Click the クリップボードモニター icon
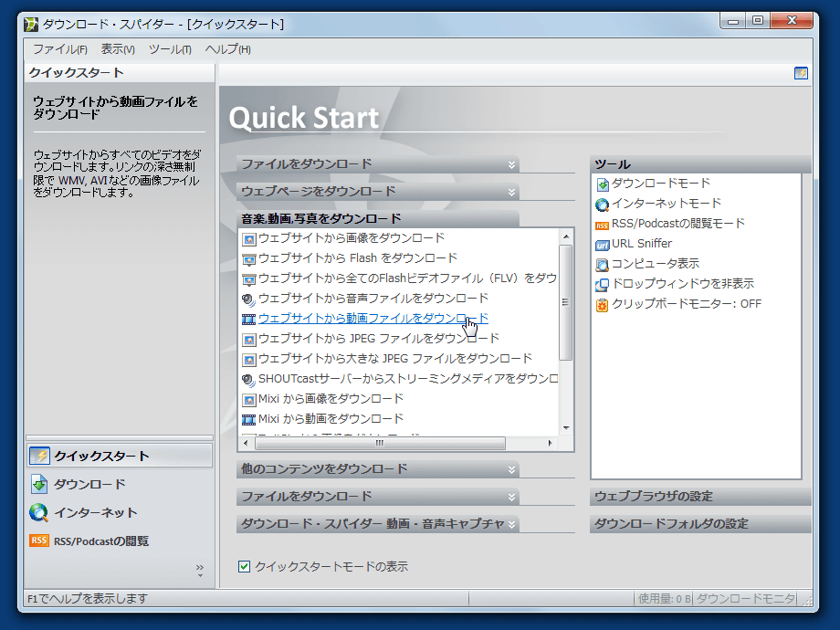The height and width of the screenshot is (630, 840). (602, 305)
